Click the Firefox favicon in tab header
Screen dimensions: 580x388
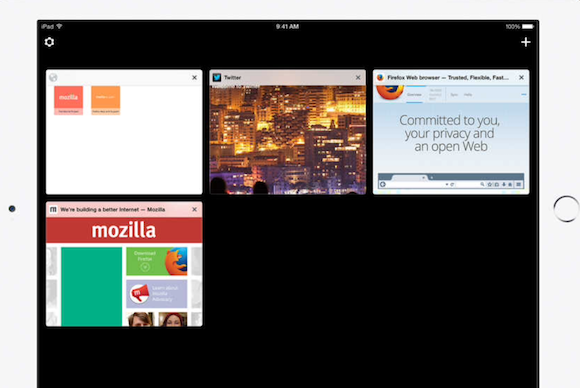click(x=380, y=77)
